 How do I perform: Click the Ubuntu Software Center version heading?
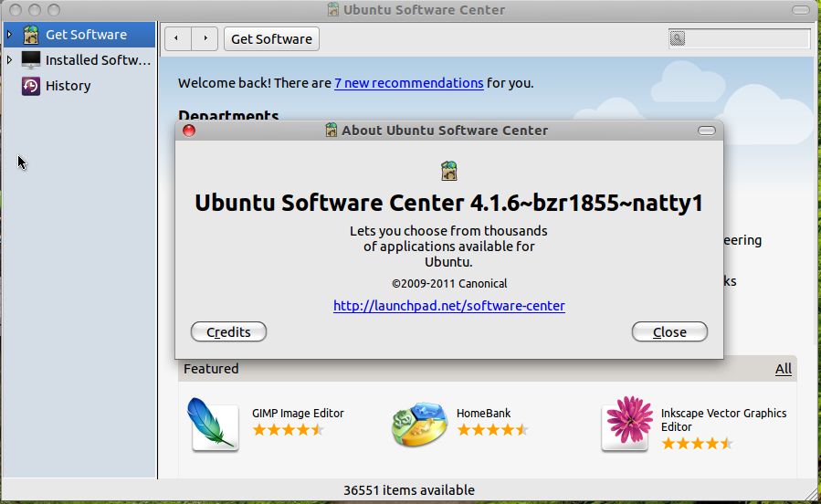click(448, 203)
